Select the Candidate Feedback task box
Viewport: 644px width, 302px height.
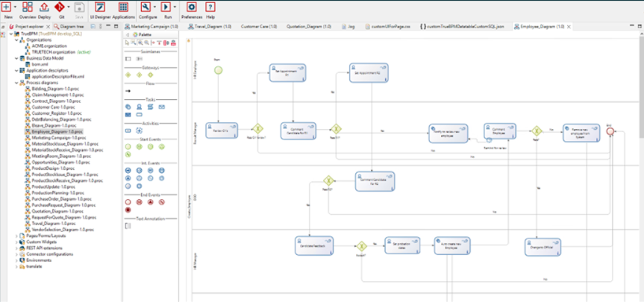click(308, 245)
